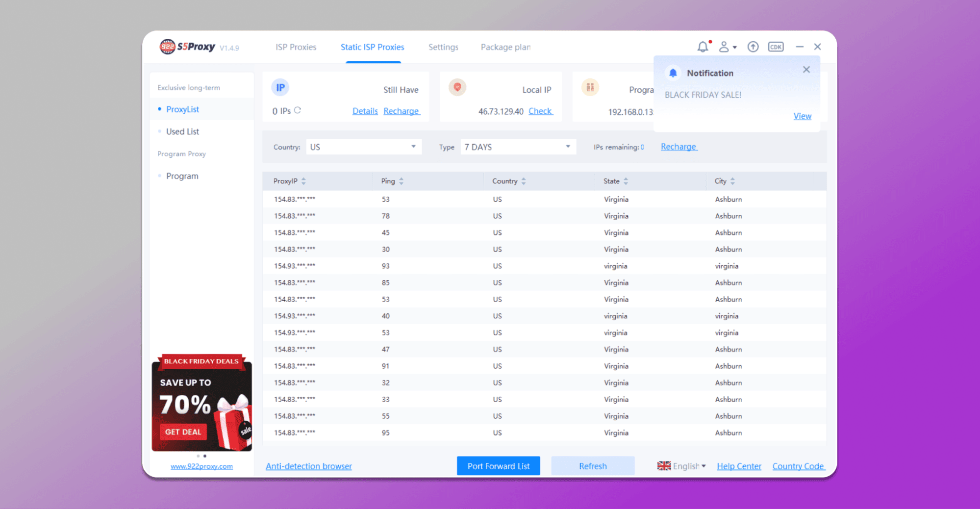Click the Black Friday 70% banner image

point(201,403)
